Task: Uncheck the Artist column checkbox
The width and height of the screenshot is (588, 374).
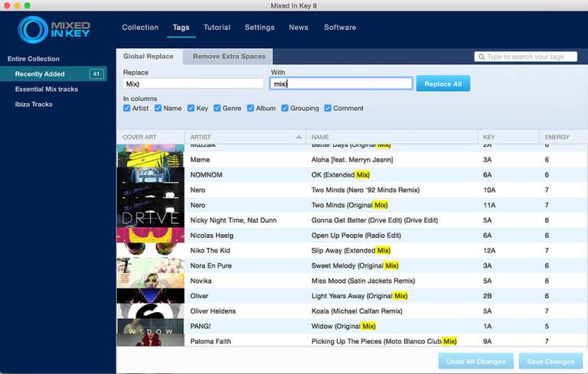Action: click(x=127, y=108)
